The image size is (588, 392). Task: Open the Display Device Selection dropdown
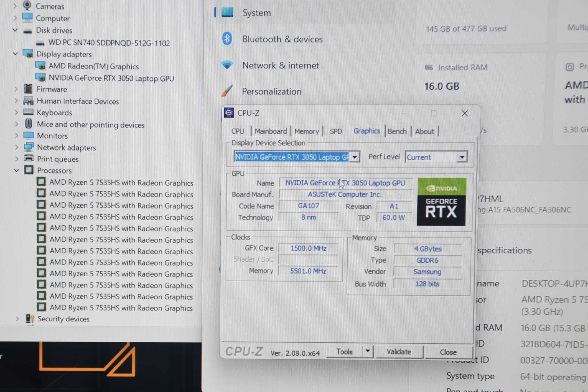click(355, 157)
